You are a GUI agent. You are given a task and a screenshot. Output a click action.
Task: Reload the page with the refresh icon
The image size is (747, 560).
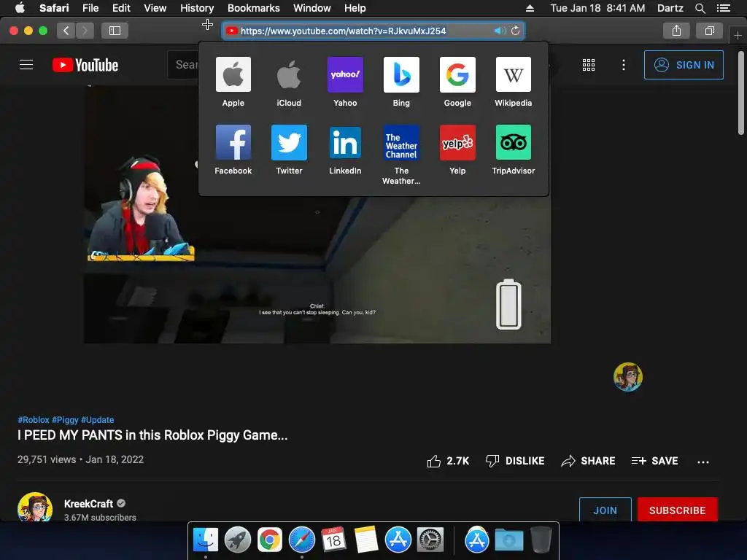[516, 31]
